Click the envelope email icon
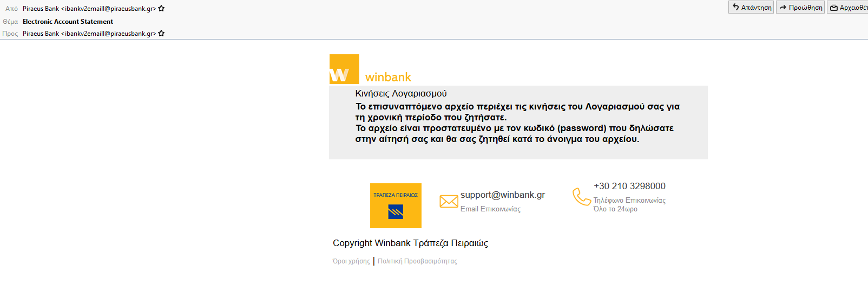The image size is (868, 290). (449, 202)
